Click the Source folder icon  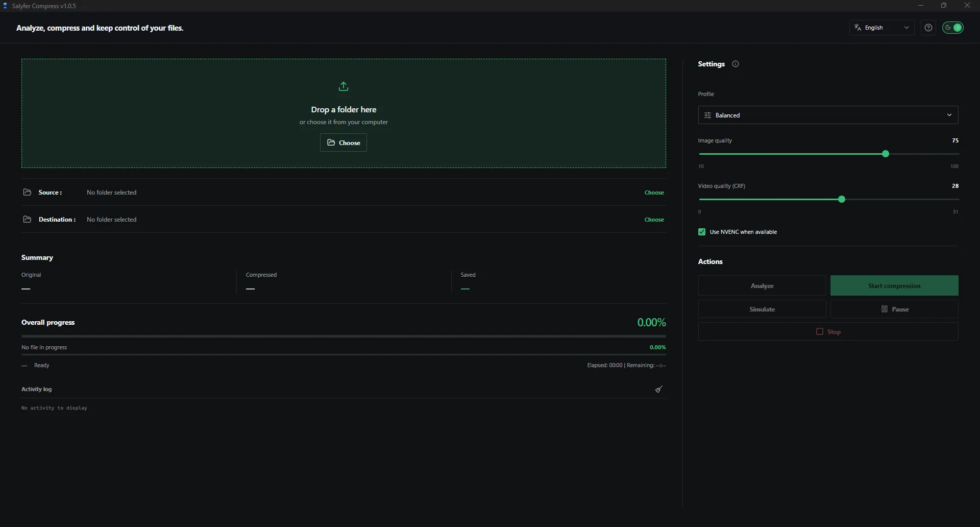coord(27,192)
